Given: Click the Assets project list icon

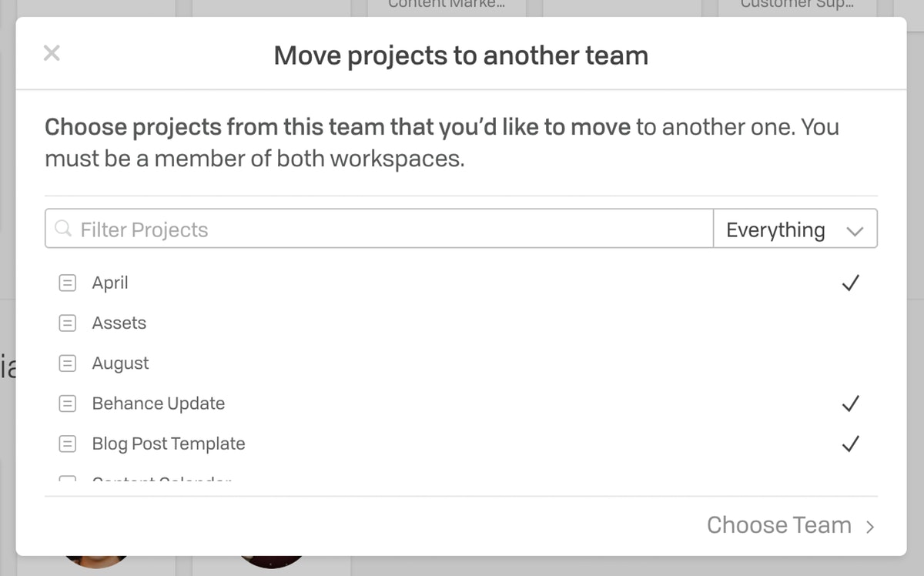Looking at the screenshot, I should [x=68, y=323].
